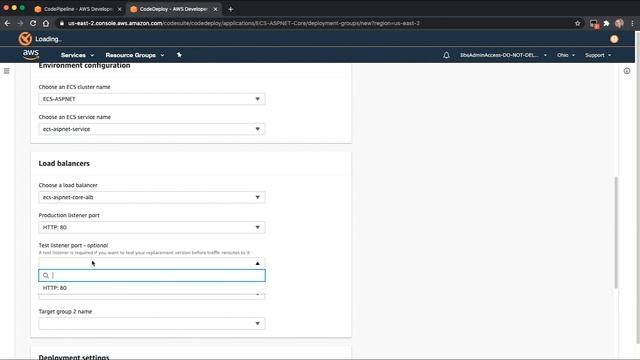This screenshot has width=640, height=360.
Task: Open the ECS cluster name dropdown
Action: tap(152, 99)
